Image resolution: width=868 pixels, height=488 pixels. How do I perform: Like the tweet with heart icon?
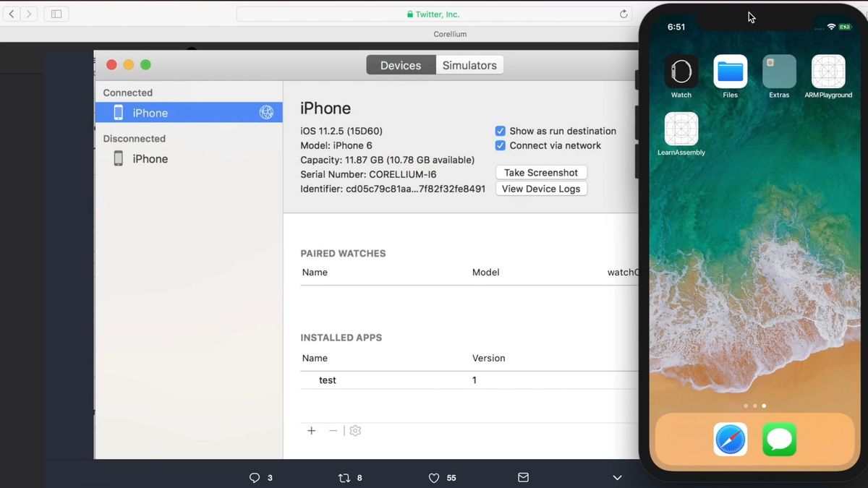coord(434,478)
